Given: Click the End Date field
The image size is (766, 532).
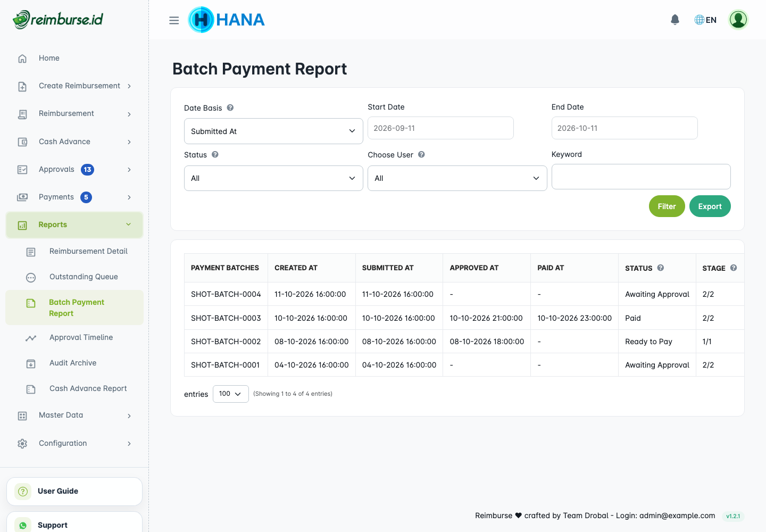Looking at the screenshot, I should 625,128.
